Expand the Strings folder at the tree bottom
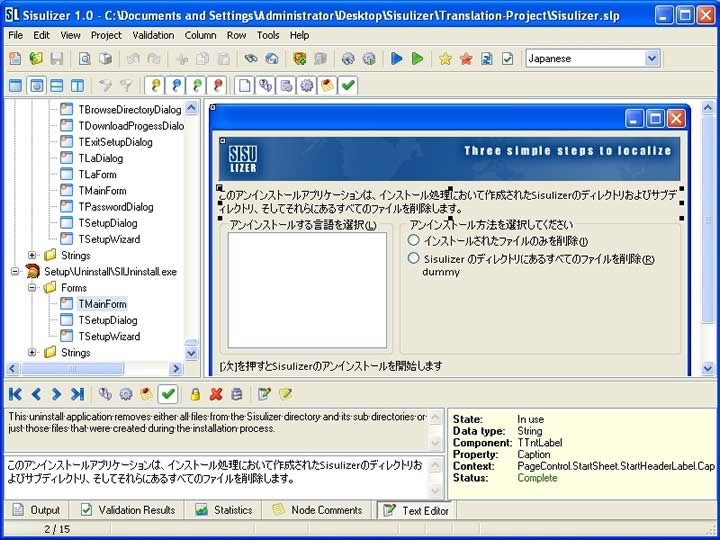 (32, 352)
